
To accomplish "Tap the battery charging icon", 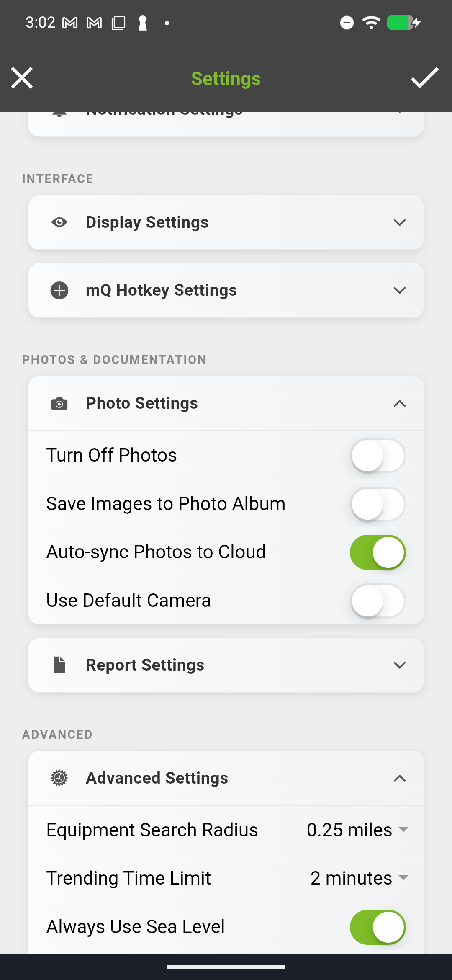I will (x=403, y=23).
